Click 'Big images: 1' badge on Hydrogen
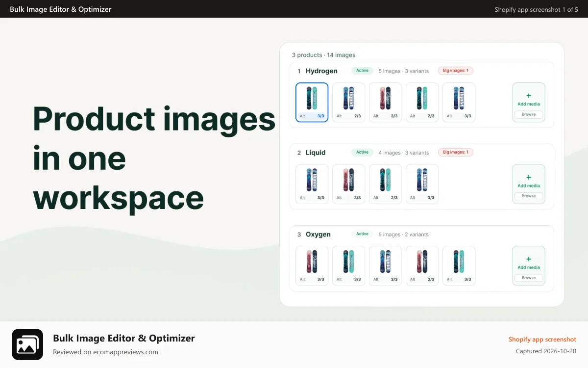This screenshot has height=368, width=588. pyautogui.click(x=456, y=71)
